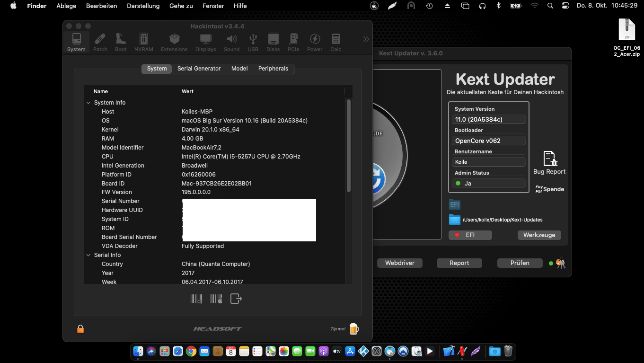Select the NVRAM toolbar icon

pos(143,42)
